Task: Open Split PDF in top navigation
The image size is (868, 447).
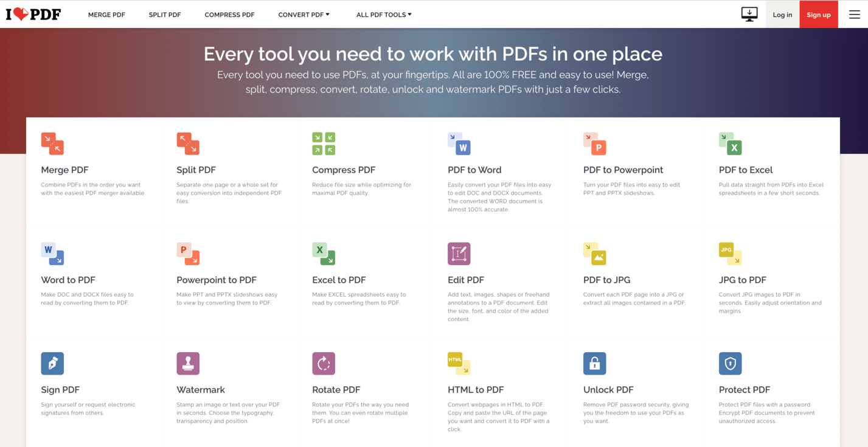Action: [165, 15]
